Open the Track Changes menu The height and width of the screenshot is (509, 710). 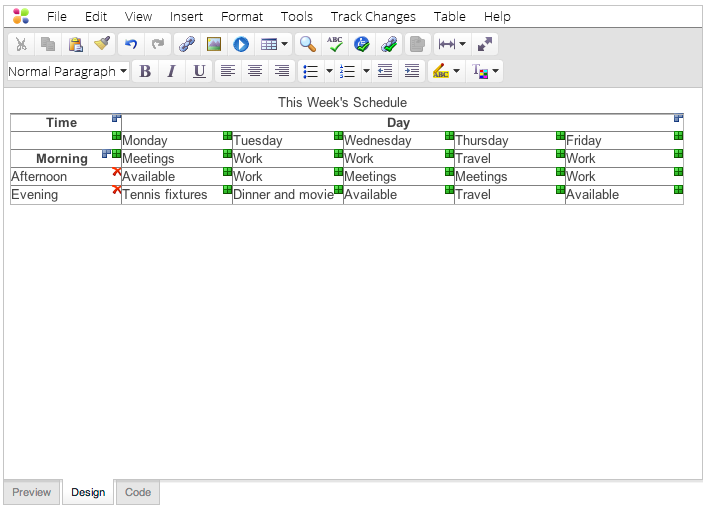click(x=373, y=17)
